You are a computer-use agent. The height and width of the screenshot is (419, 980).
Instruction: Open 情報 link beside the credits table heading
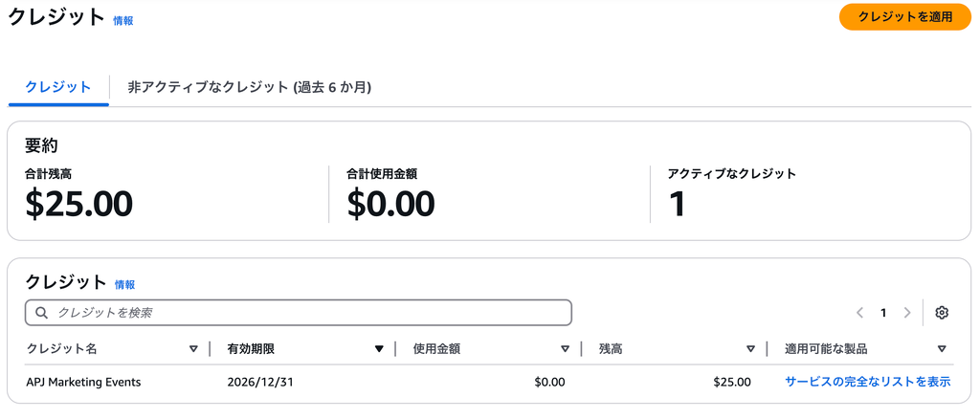(x=125, y=285)
